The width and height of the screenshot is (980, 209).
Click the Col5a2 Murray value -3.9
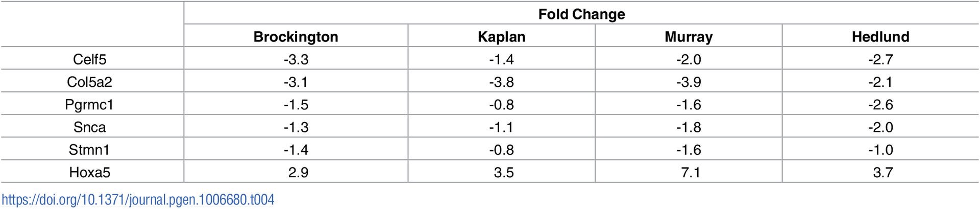pyautogui.click(x=689, y=82)
